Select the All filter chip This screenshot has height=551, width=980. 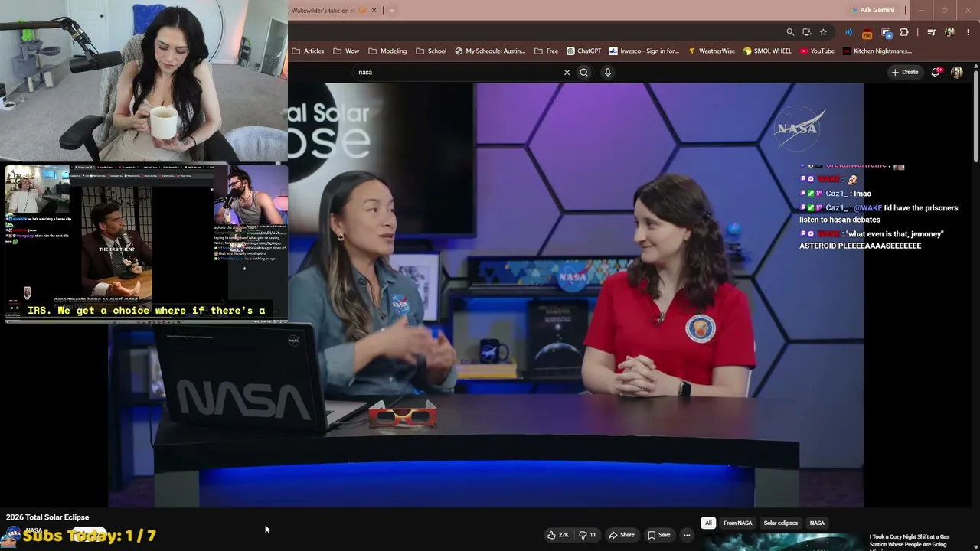click(x=708, y=523)
